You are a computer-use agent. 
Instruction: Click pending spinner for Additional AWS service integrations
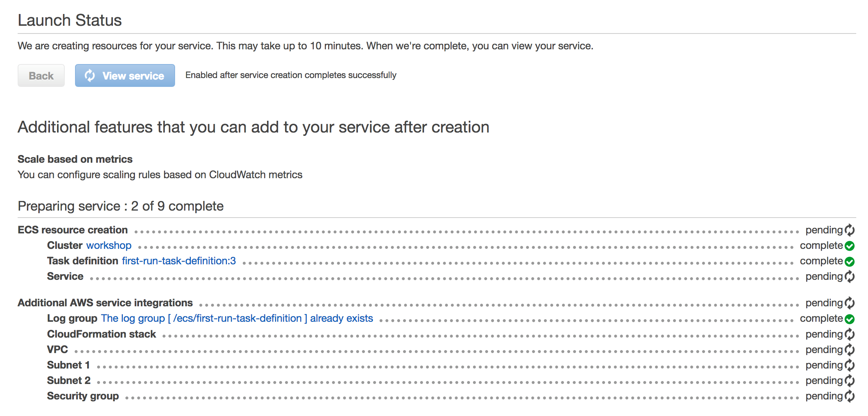[x=850, y=303]
